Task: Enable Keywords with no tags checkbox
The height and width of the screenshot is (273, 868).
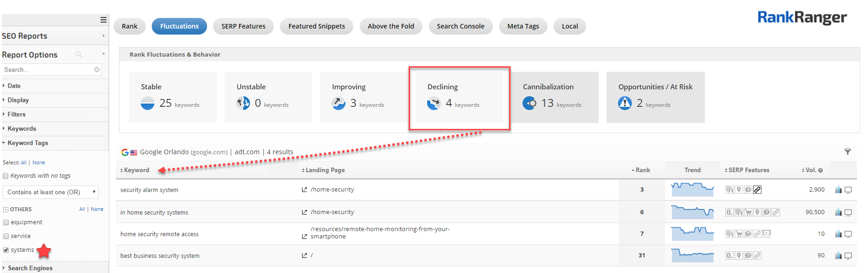Action: pyautogui.click(x=6, y=176)
